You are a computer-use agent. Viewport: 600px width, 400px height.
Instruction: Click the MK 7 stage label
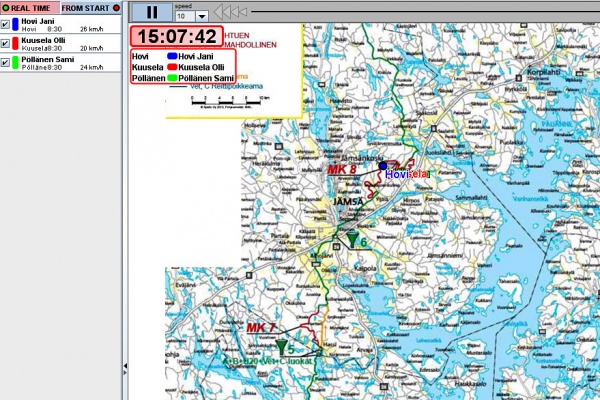[x=260, y=328]
